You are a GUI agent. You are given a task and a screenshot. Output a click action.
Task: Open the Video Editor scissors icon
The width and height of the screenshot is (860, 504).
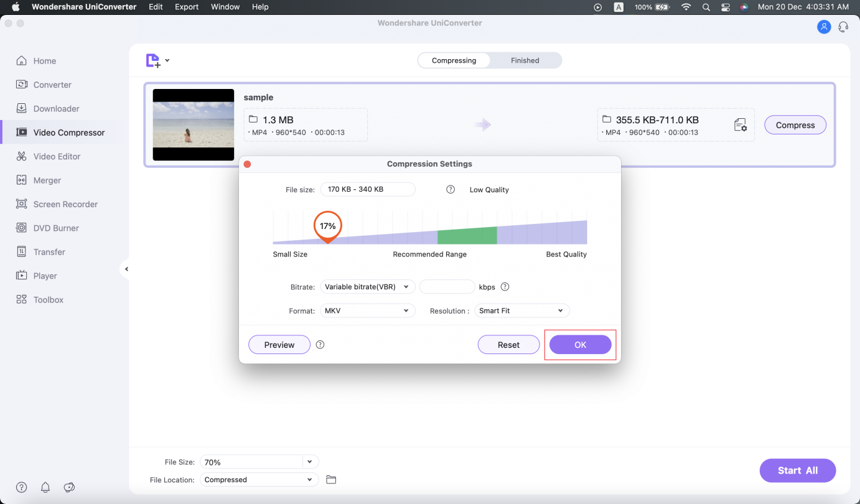click(22, 156)
